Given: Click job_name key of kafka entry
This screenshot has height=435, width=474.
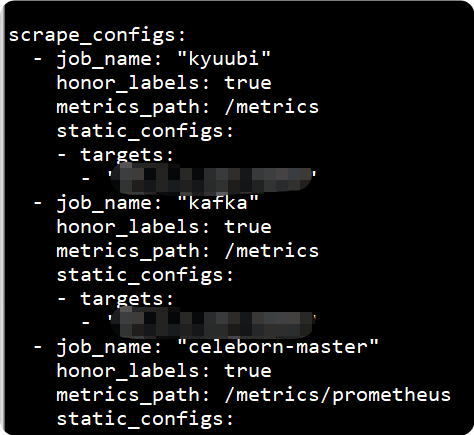Looking at the screenshot, I should coord(109,204).
